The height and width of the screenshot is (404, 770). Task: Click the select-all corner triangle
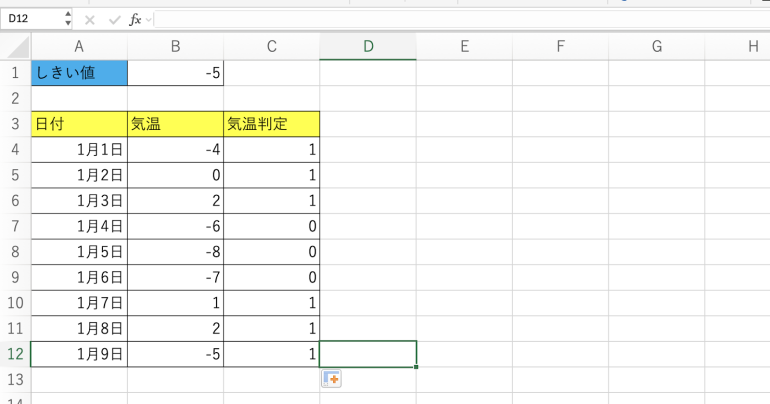18,48
